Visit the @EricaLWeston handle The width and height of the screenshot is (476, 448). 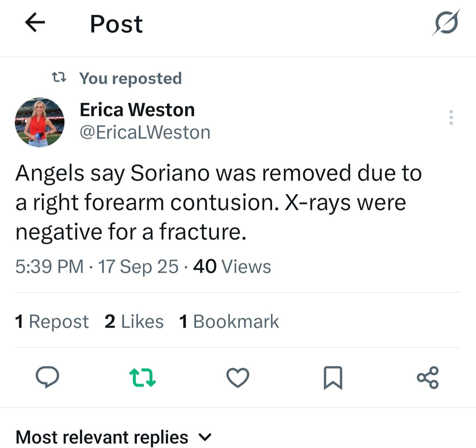(145, 133)
